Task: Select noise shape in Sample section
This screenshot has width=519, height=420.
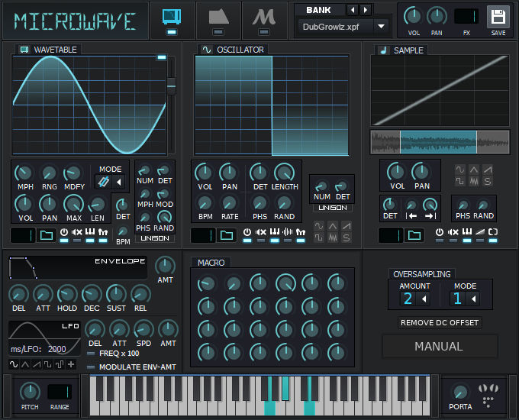Action: tap(474, 181)
